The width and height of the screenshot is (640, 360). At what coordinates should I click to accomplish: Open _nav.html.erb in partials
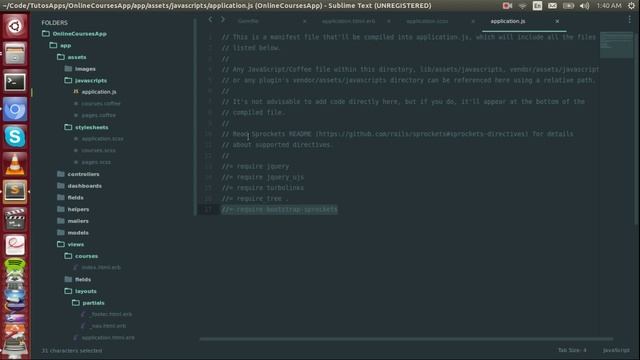pyautogui.click(x=108, y=326)
